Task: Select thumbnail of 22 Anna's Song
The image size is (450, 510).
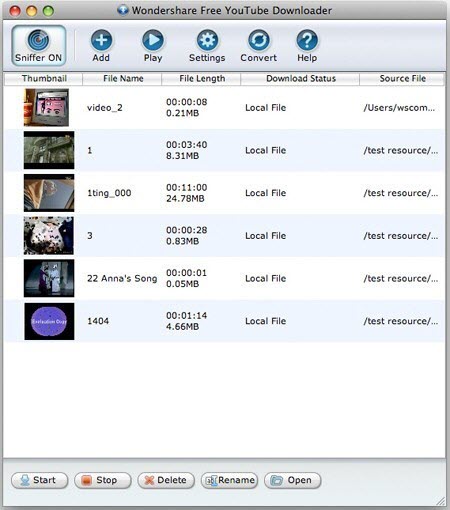Action: 49,278
